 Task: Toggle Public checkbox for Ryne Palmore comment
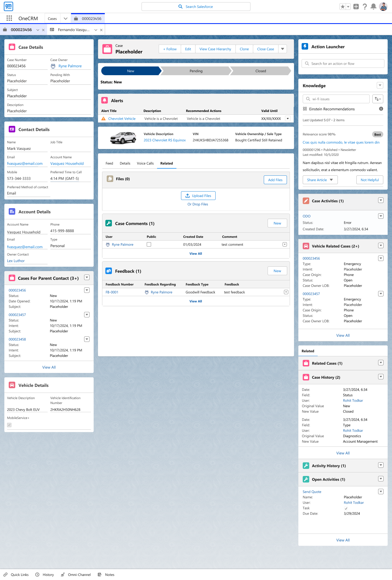(x=149, y=244)
